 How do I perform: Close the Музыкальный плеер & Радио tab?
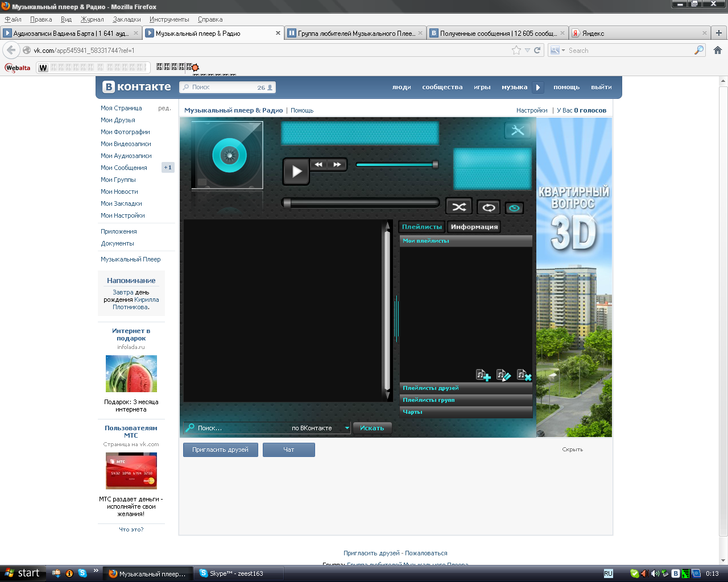(278, 33)
